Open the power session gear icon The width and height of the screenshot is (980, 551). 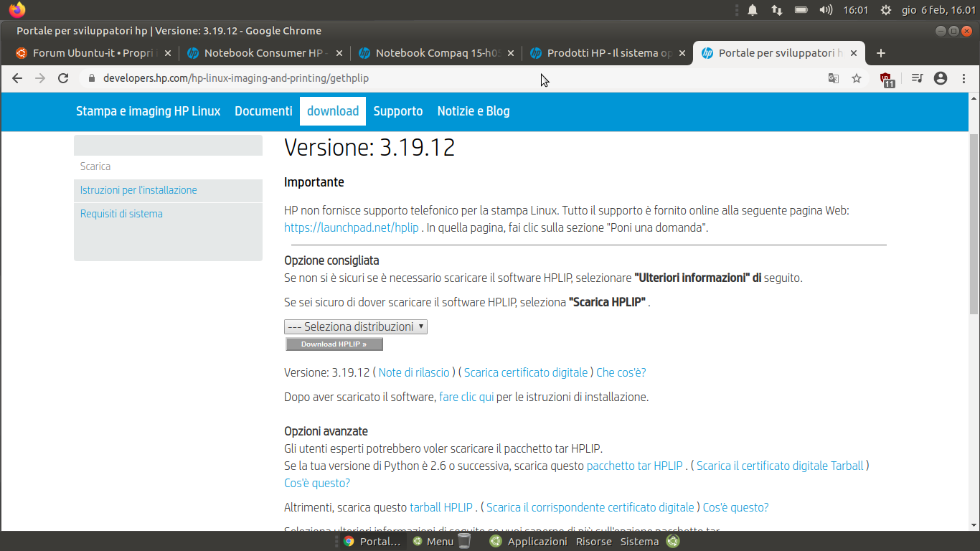(886, 10)
